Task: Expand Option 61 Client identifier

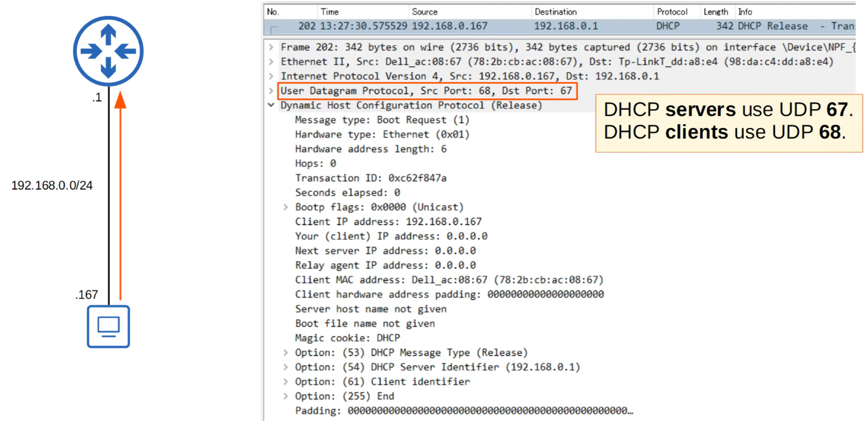Action: tap(286, 382)
